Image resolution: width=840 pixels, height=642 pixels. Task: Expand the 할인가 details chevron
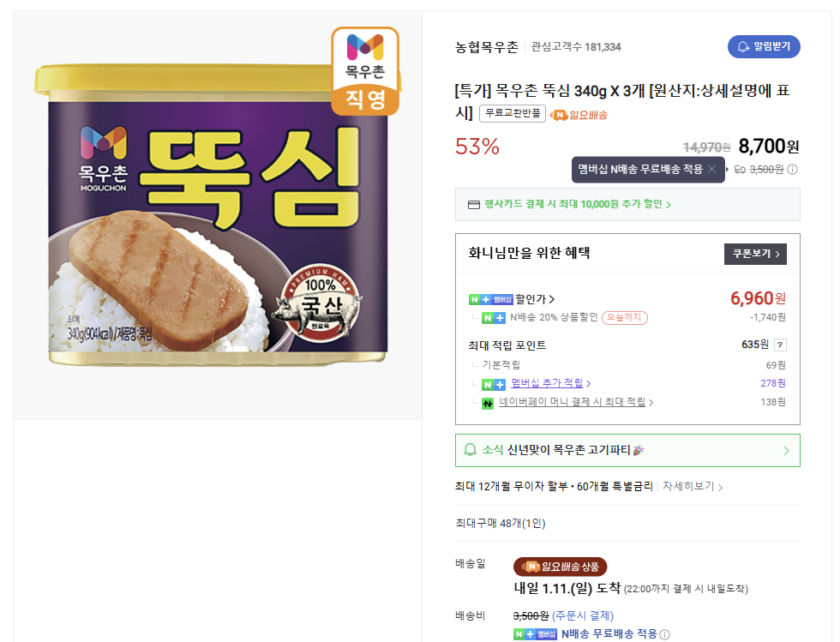click(551, 298)
